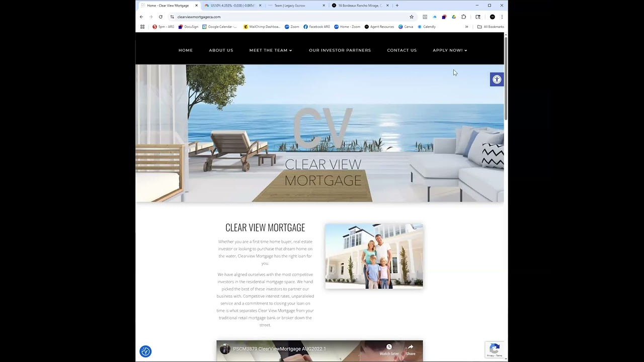The width and height of the screenshot is (644, 362).
Task: Open the Google Calendar bookmark
Action: [x=219, y=27]
